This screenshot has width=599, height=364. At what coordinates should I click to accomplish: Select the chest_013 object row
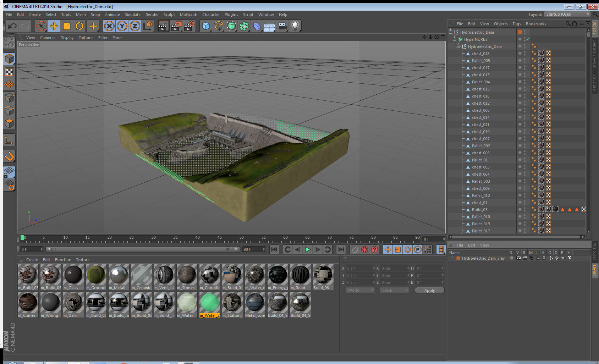[481, 75]
